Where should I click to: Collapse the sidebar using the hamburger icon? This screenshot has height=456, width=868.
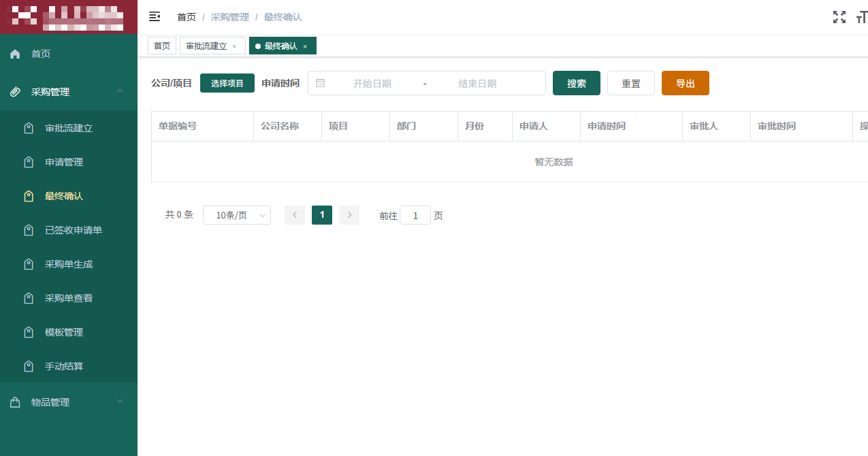(155, 16)
